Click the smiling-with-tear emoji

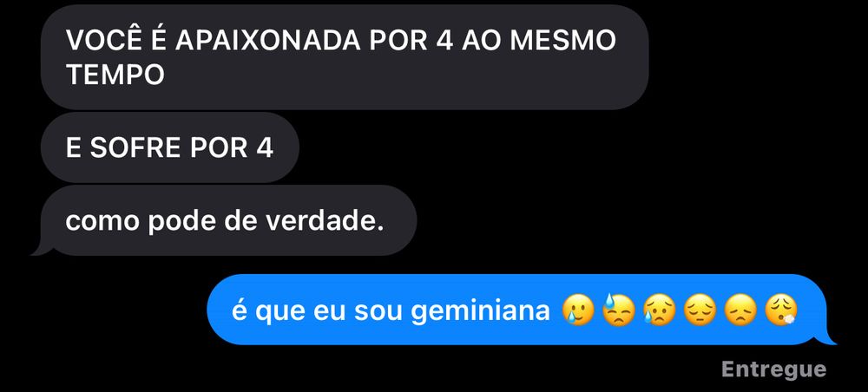pos(578,310)
